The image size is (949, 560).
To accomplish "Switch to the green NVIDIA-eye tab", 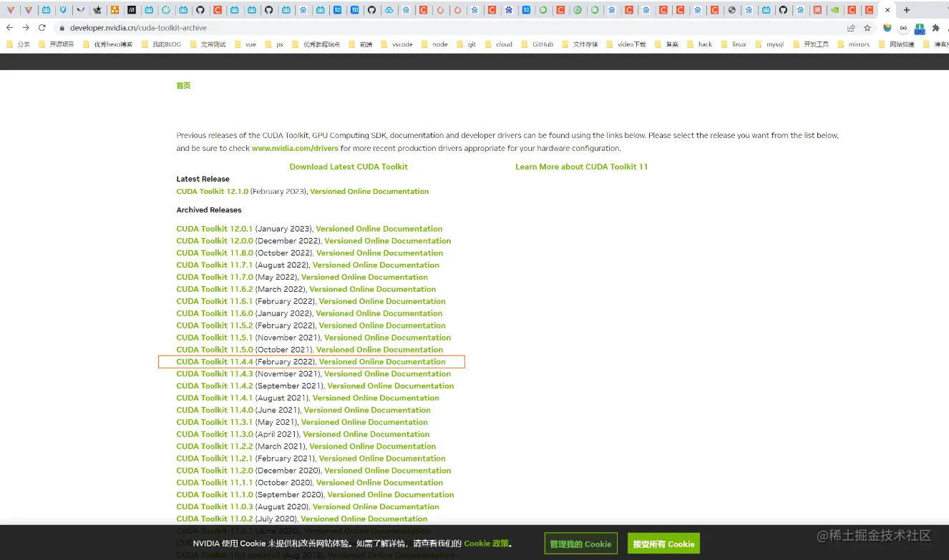I will pos(834,10).
